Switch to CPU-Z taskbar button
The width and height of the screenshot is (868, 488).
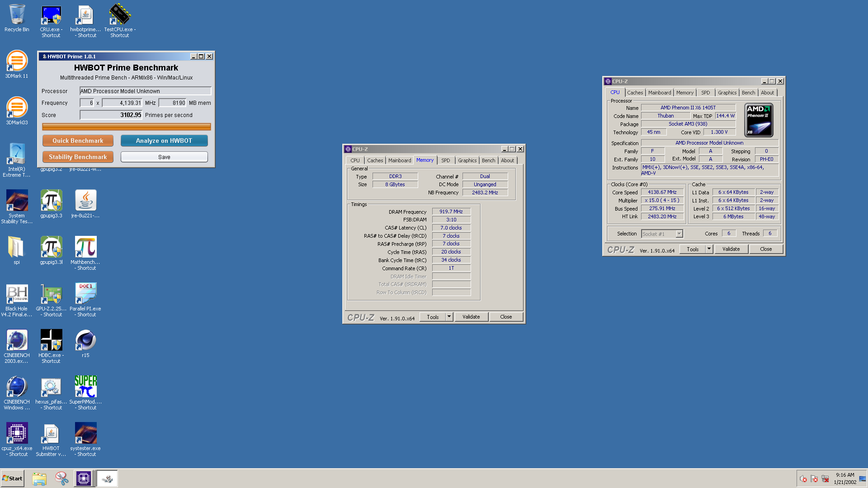click(84, 479)
